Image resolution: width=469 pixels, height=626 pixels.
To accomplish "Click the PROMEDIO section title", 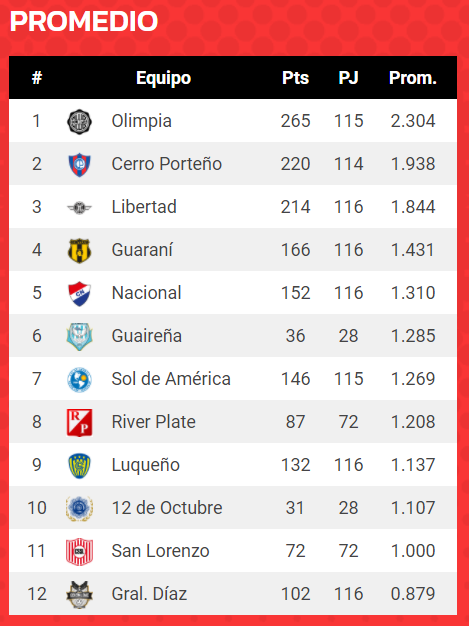I will pyautogui.click(x=84, y=21).
